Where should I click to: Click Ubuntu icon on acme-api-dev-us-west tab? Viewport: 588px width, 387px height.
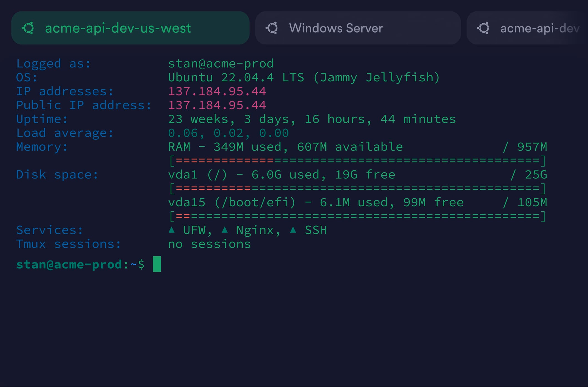[28, 28]
